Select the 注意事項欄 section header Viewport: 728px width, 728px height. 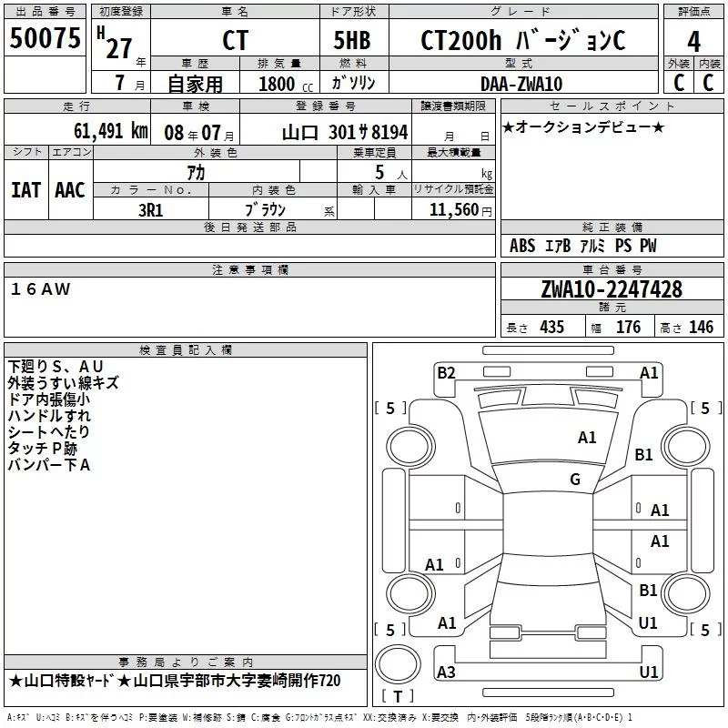(x=249, y=269)
